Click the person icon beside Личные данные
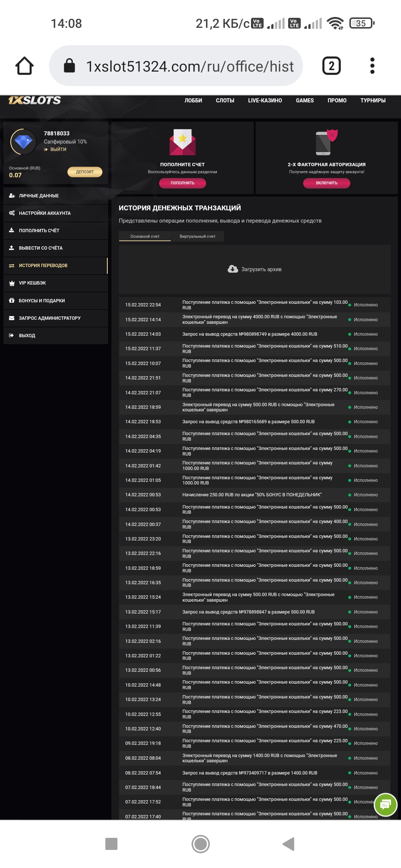 [12, 195]
